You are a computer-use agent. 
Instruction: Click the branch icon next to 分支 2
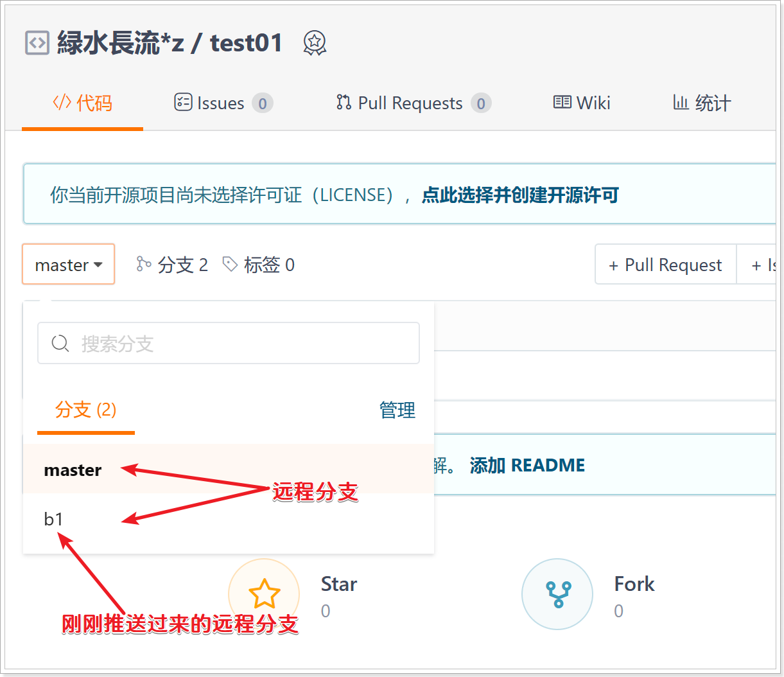tap(143, 264)
